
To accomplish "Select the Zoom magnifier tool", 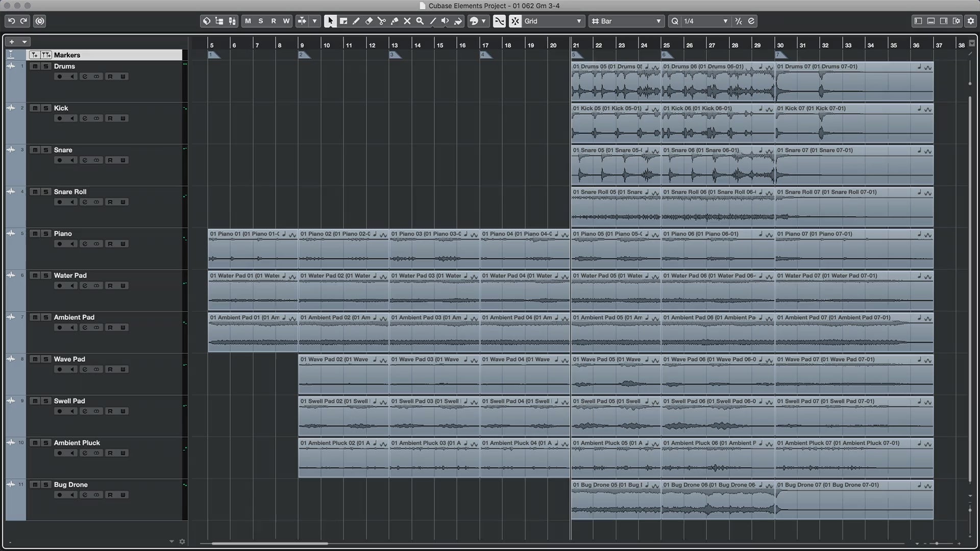I will click(x=420, y=21).
